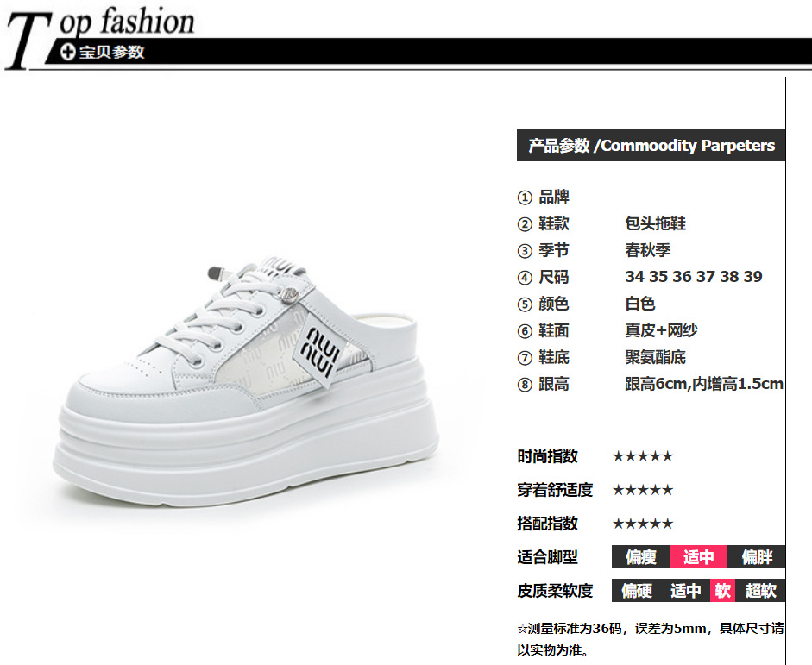Choose the pink 软 softness segment

[722, 591]
